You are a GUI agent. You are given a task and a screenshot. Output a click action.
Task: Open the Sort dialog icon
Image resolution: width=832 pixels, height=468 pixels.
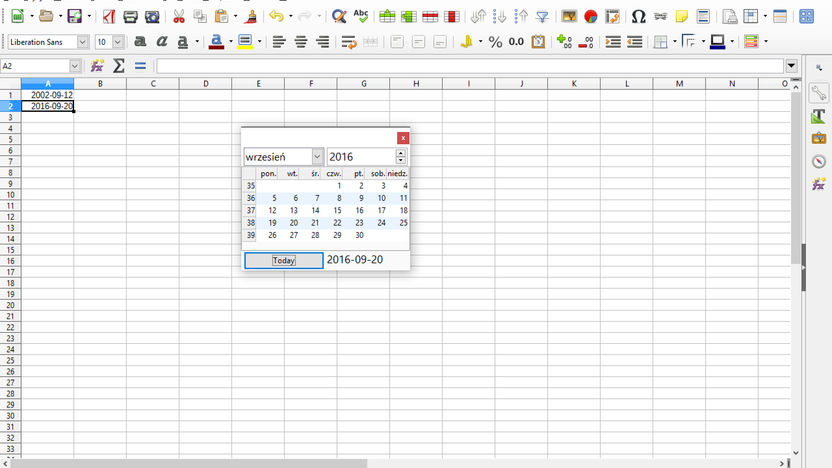[478, 16]
